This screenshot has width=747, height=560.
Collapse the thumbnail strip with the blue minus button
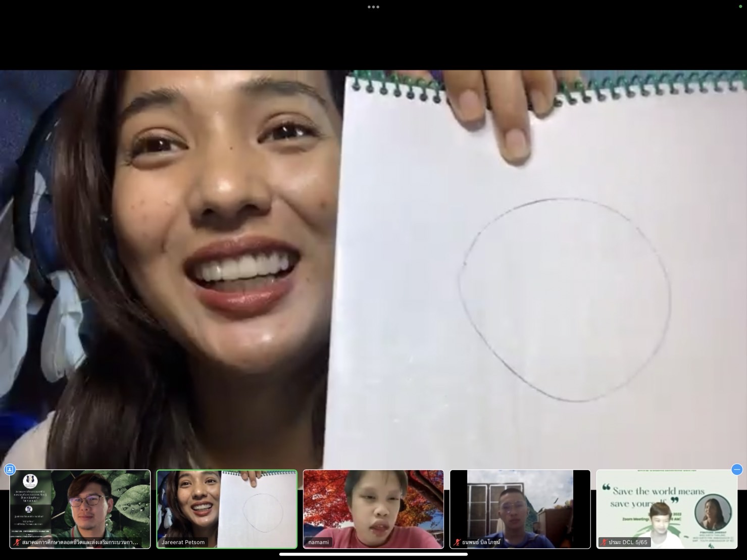tap(736, 470)
